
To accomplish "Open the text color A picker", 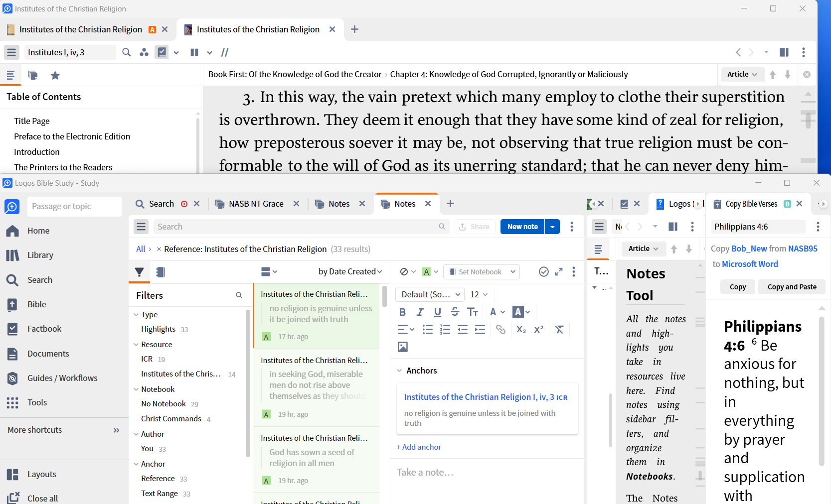I will 497,312.
